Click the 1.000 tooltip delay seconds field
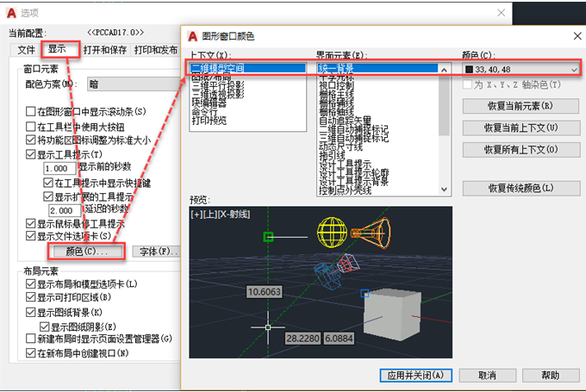This screenshot has width=586, height=392. (59, 169)
